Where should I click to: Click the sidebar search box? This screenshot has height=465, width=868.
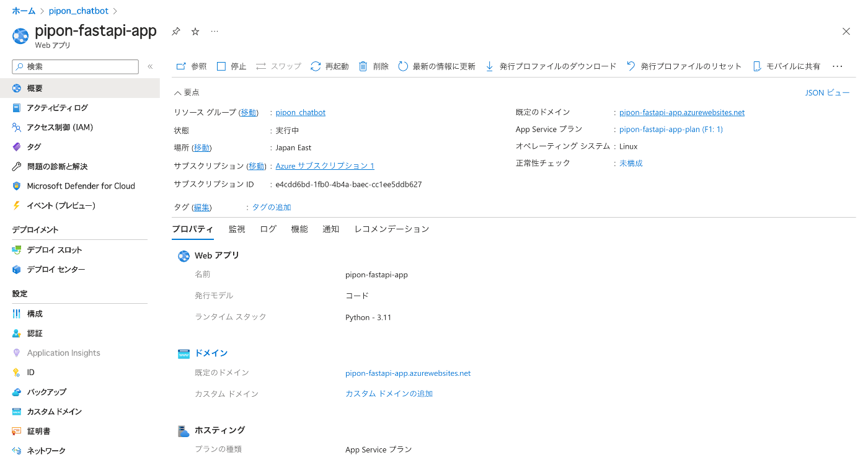point(76,66)
